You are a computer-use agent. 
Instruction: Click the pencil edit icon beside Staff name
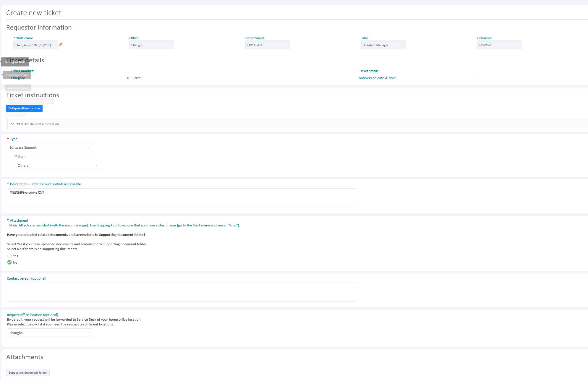[61, 44]
